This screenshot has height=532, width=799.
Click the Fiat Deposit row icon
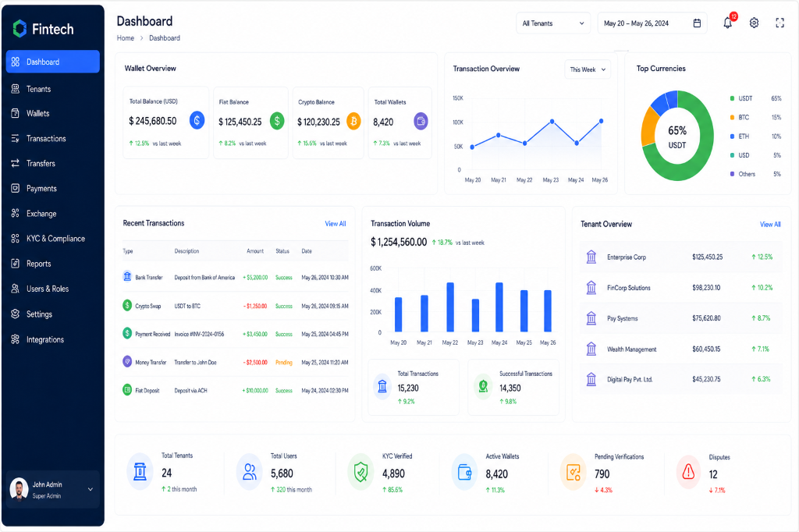point(127,390)
